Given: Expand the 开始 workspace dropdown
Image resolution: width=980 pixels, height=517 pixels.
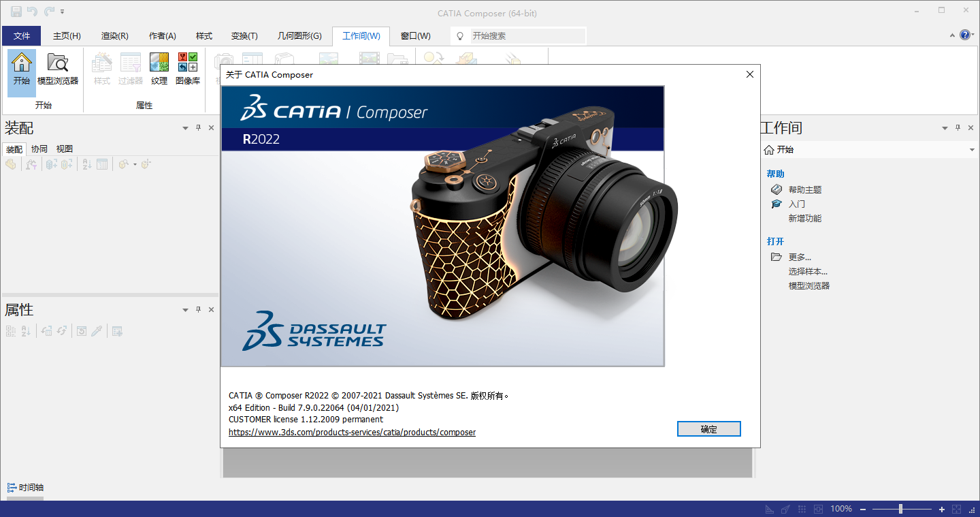Looking at the screenshot, I should pyautogui.click(x=971, y=150).
